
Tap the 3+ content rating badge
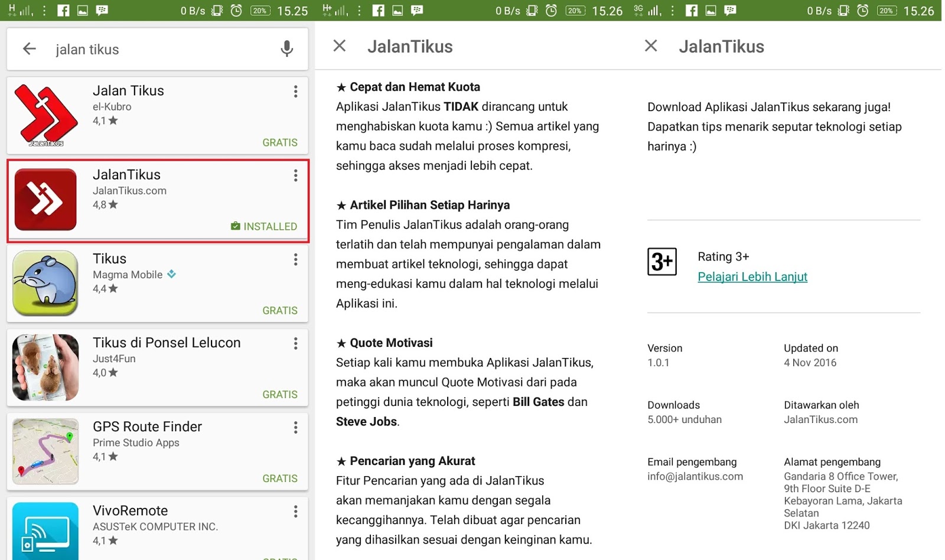coord(662,262)
